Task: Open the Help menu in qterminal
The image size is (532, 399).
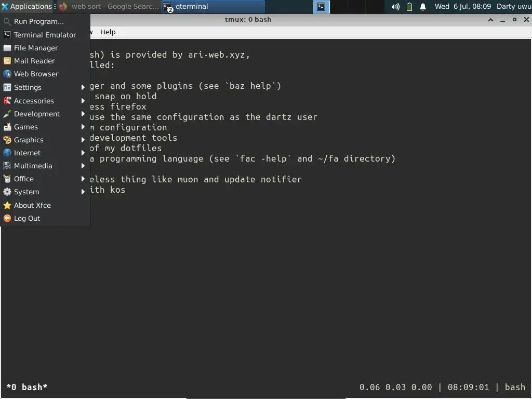Action: 108,32
